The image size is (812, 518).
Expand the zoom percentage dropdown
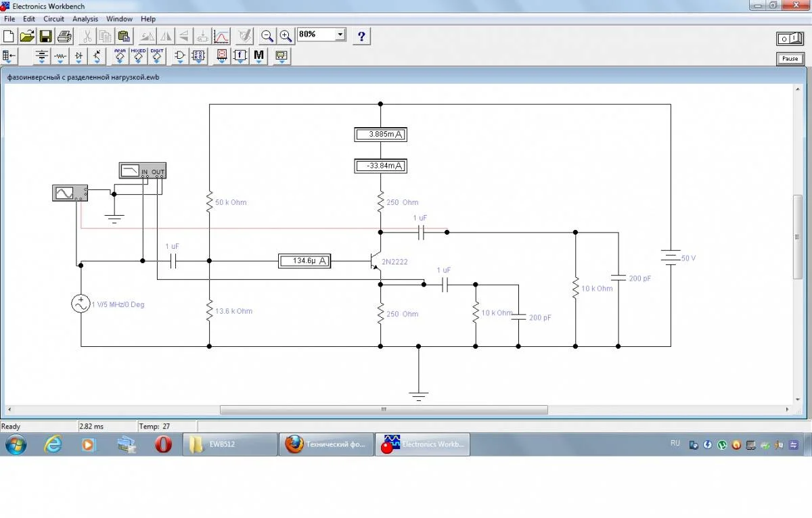click(340, 34)
